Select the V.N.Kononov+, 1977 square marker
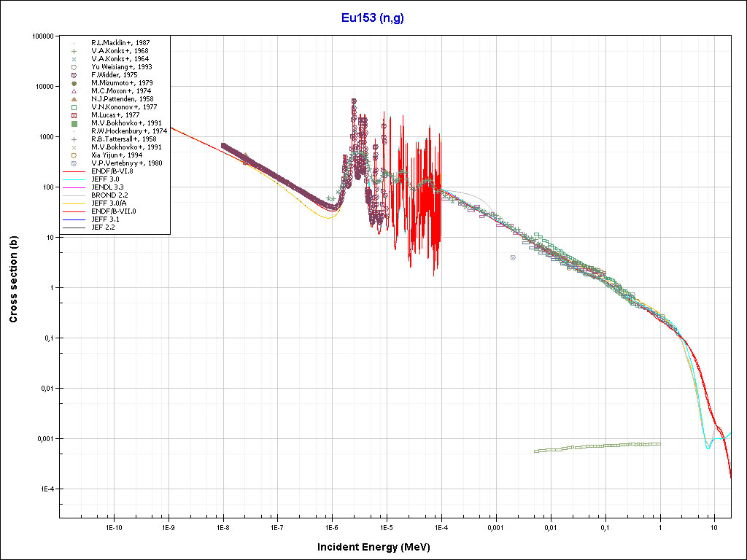The height and width of the screenshot is (560, 747). point(74,107)
